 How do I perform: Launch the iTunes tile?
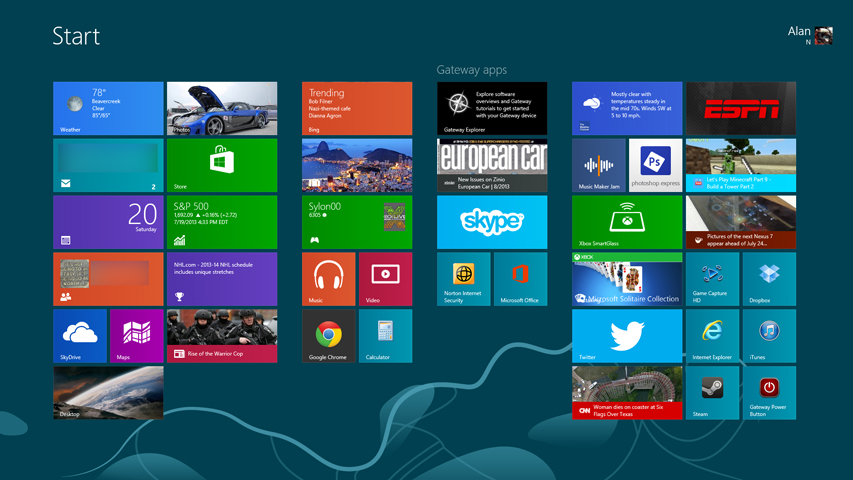tap(769, 336)
